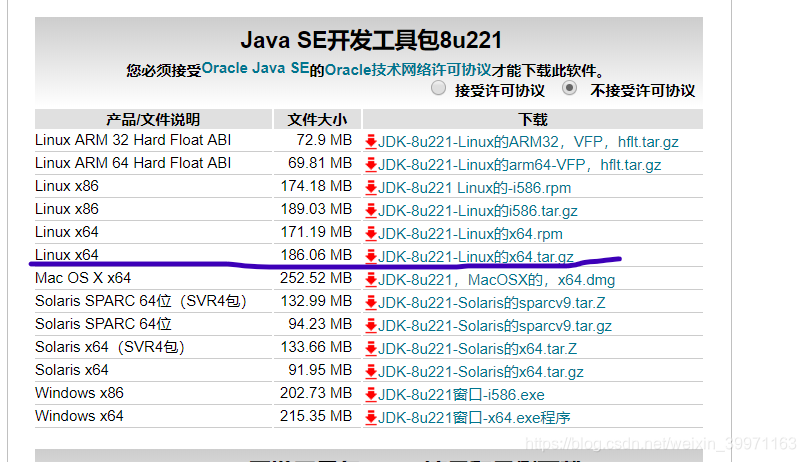
Task: Download JDK-8u221 MacOSX的 x64.dmg link
Action: point(497,280)
